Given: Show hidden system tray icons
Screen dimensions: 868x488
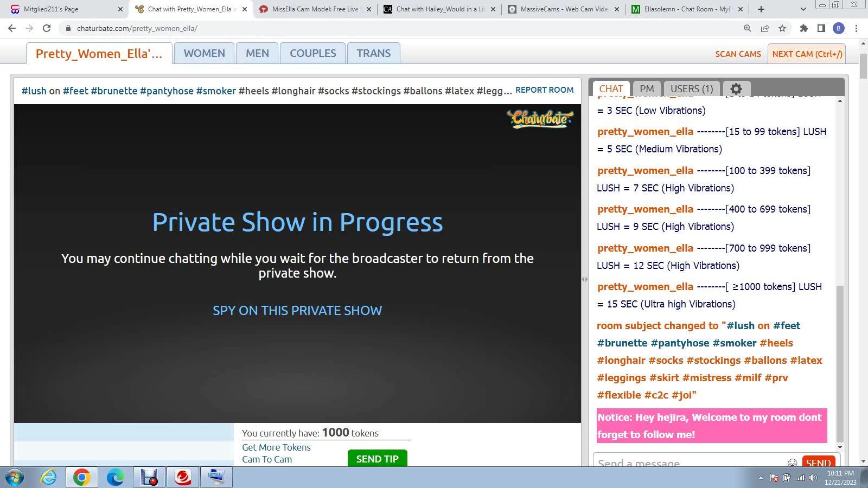Looking at the screenshot, I should point(761,478).
